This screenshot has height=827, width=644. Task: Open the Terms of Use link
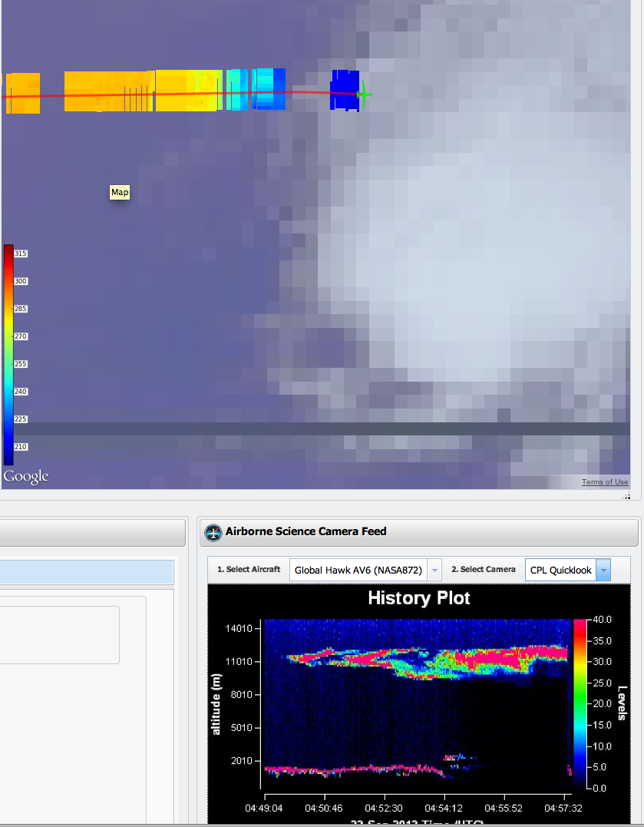604,482
